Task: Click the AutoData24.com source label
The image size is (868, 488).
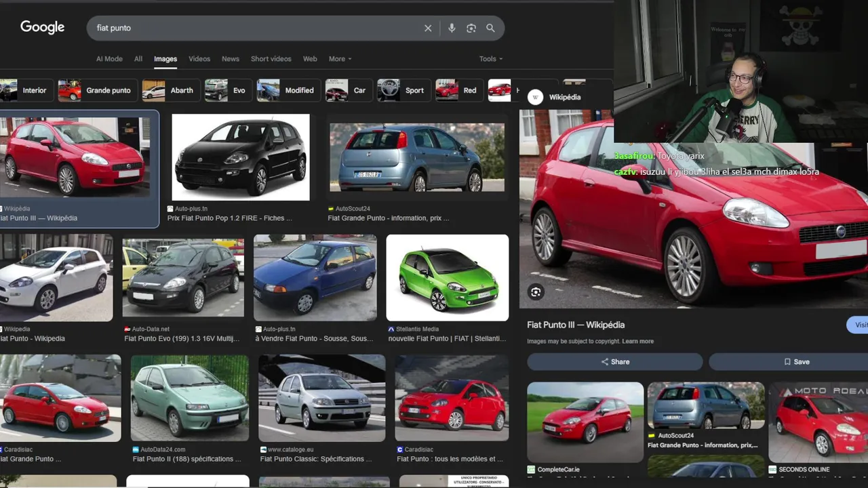Action: [x=163, y=449]
